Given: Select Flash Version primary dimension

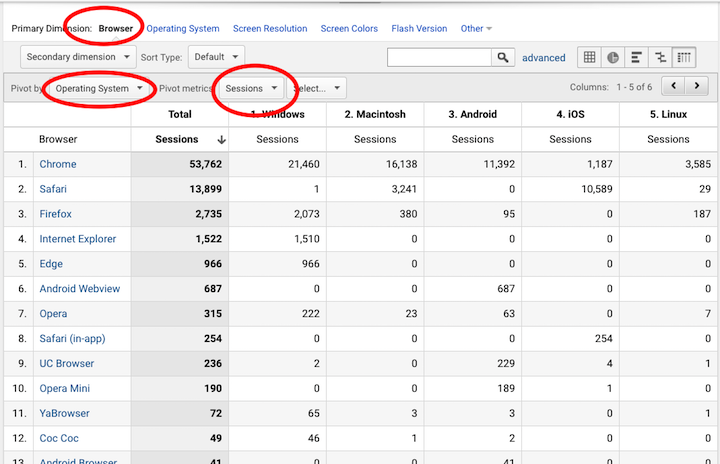Looking at the screenshot, I should (x=419, y=28).
